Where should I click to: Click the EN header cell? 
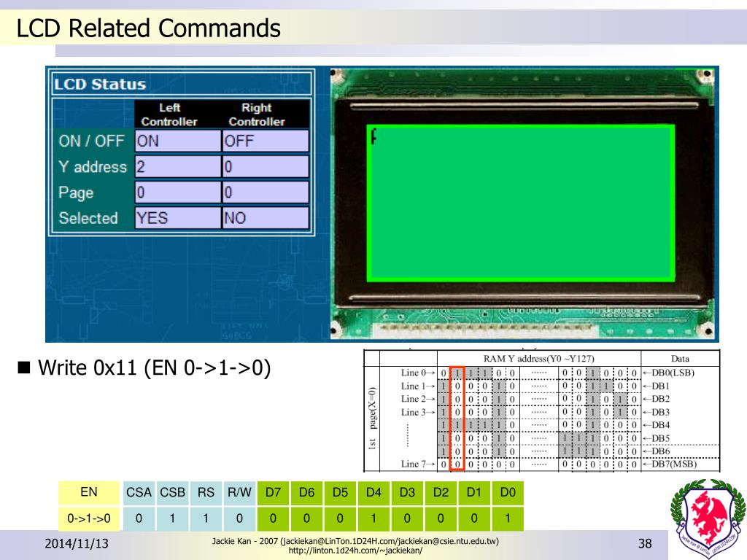coord(88,492)
